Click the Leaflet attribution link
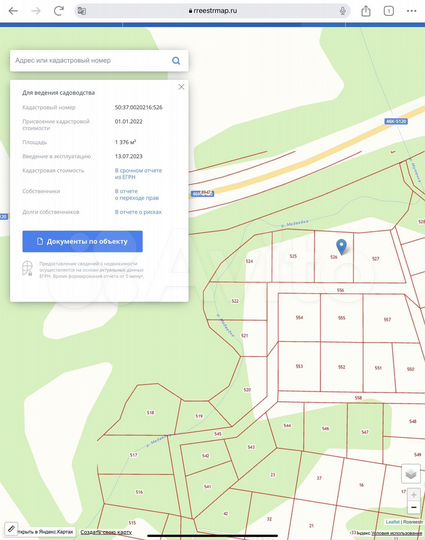Image resolution: width=425 pixels, height=540 pixels. [x=392, y=522]
